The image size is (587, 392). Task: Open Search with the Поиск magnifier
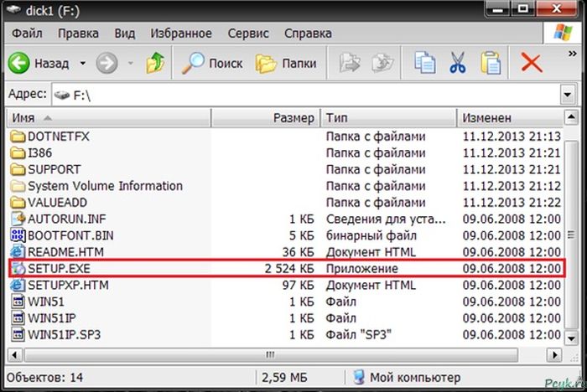pos(214,63)
